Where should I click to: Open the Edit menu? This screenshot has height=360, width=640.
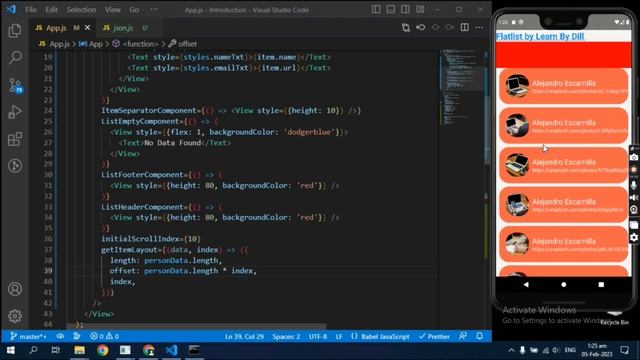(51, 10)
